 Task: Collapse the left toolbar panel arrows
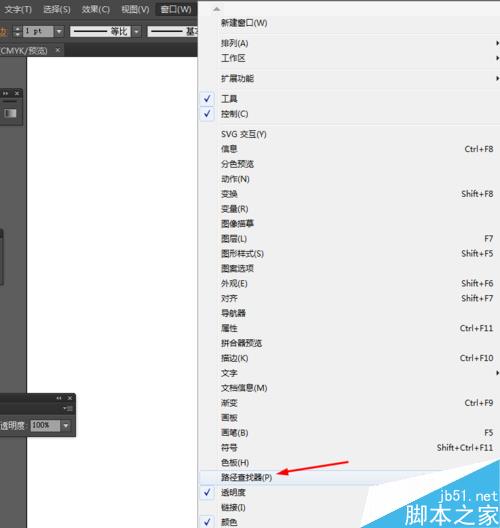5,93
